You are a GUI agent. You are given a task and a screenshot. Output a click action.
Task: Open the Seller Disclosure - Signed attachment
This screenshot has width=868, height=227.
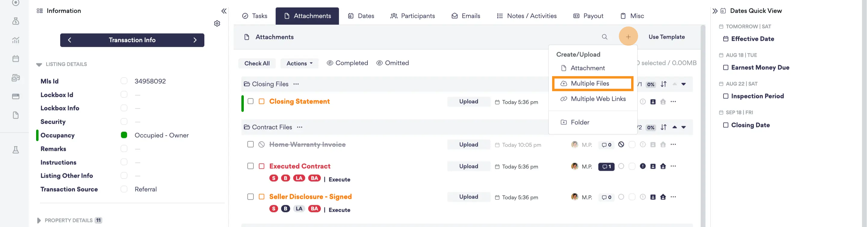(x=310, y=197)
